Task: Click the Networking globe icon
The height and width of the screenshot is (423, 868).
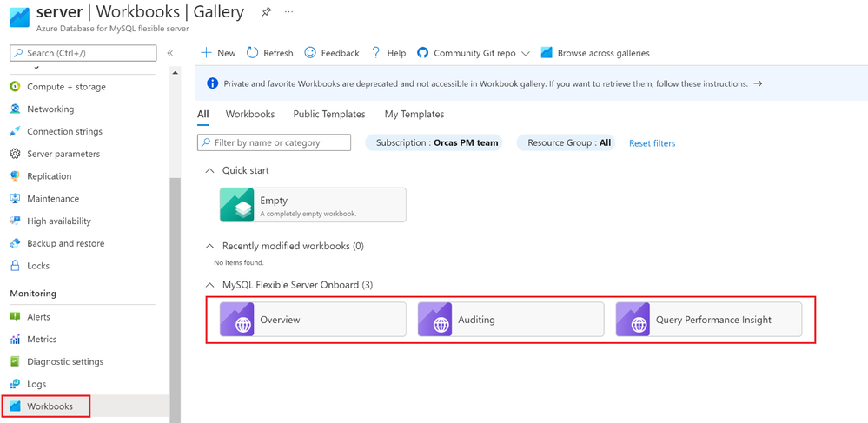Action: coord(16,109)
